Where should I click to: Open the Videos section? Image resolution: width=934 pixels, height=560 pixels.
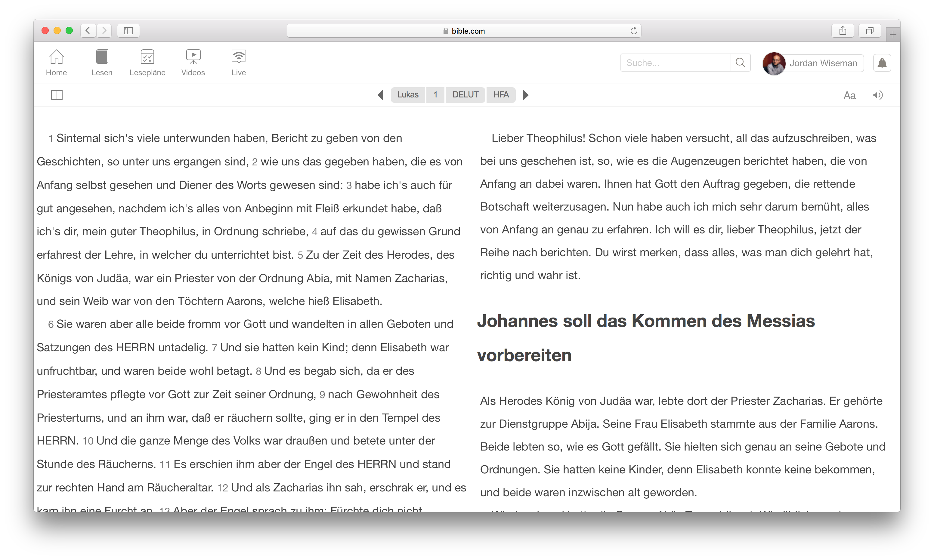pos(193,57)
